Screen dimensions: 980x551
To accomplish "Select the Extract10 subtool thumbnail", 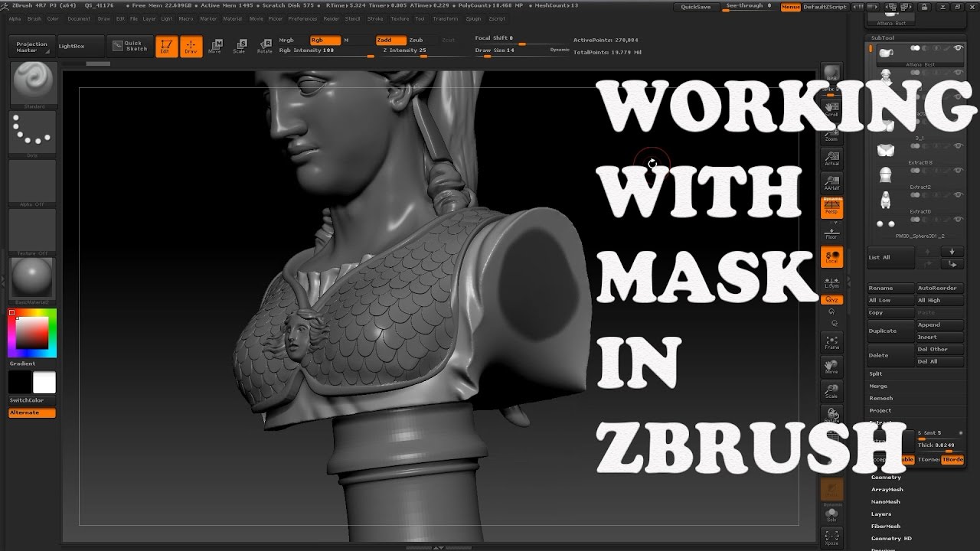I will (886, 200).
